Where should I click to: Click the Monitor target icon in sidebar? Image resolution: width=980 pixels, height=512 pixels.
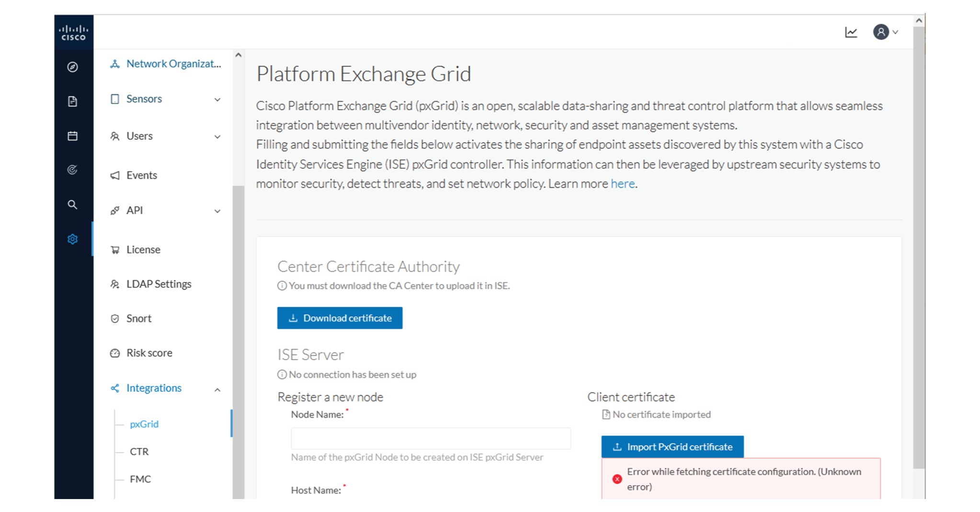coord(72,170)
